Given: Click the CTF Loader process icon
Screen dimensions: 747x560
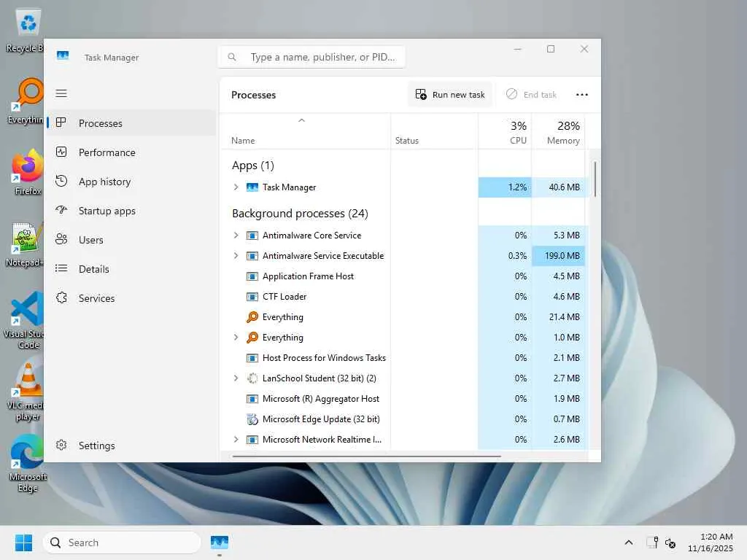Looking at the screenshot, I should pyautogui.click(x=252, y=297).
